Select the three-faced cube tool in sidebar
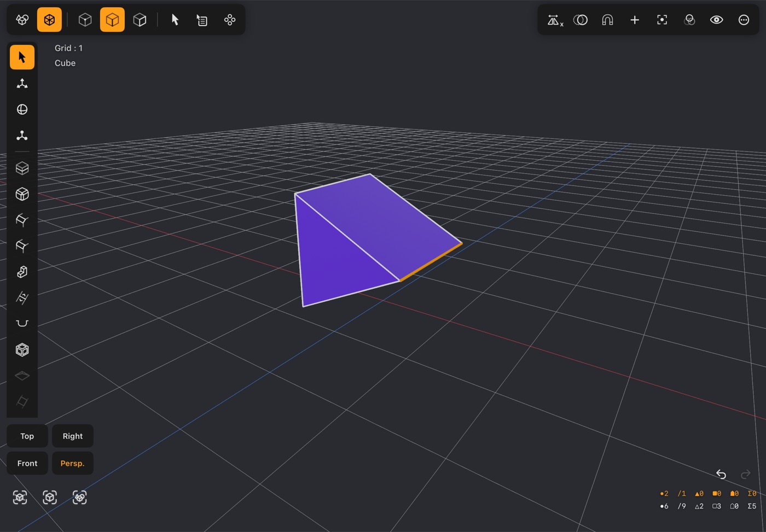The height and width of the screenshot is (532, 766). coord(22,194)
